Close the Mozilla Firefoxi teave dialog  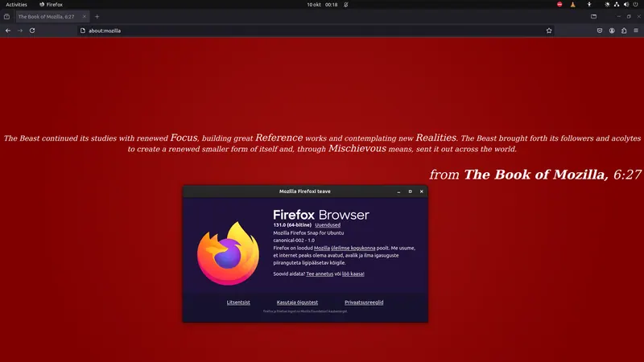click(x=421, y=191)
